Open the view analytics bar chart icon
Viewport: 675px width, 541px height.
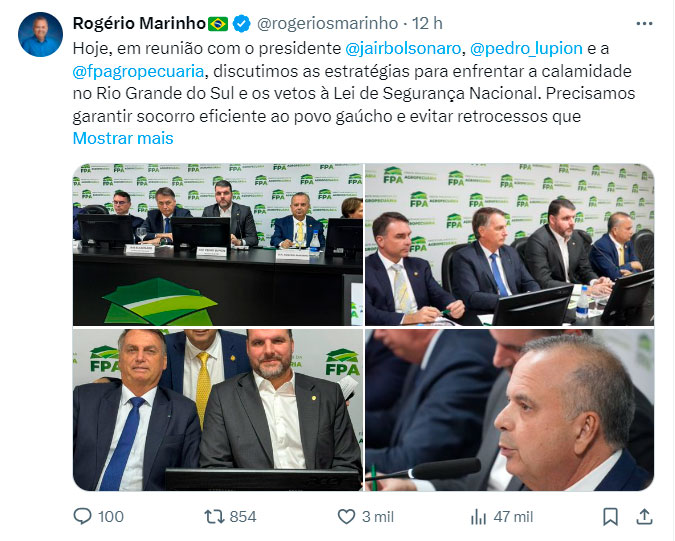(478, 516)
